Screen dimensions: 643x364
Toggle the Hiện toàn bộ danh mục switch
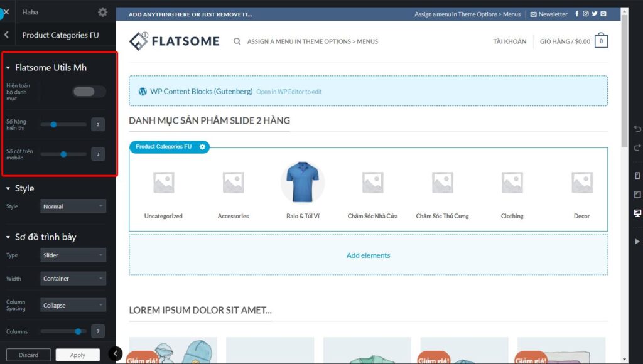click(x=88, y=92)
